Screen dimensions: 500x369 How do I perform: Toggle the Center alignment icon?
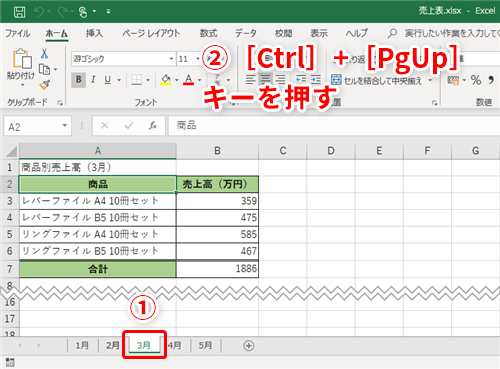[x=265, y=80]
